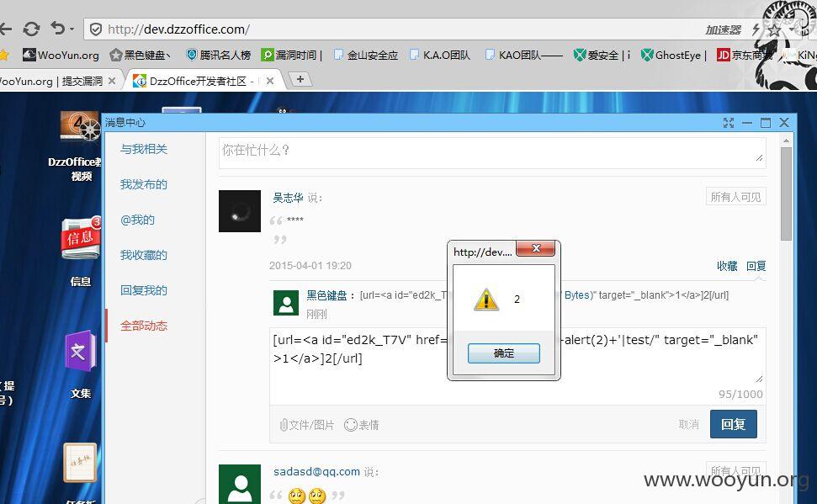Minimize the 消息中心 window
The image size is (817, 504).
point(747,123)
